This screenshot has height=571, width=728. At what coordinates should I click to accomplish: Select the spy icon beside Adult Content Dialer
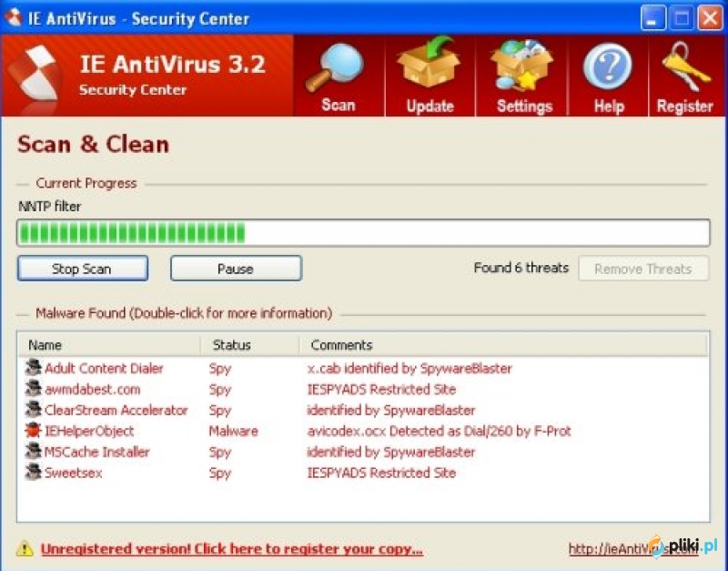33,368
